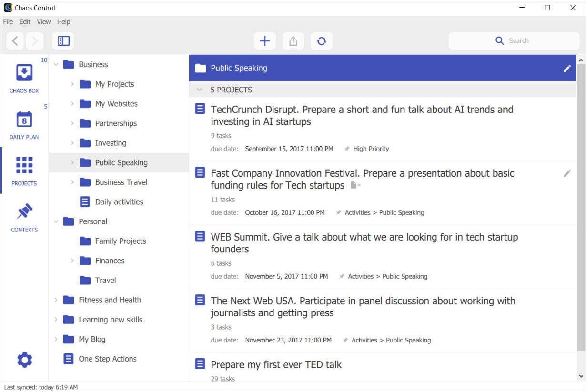Click the Business folder icon
The width and height of the screenshot is (586, 392).
[x=69, y=64]
